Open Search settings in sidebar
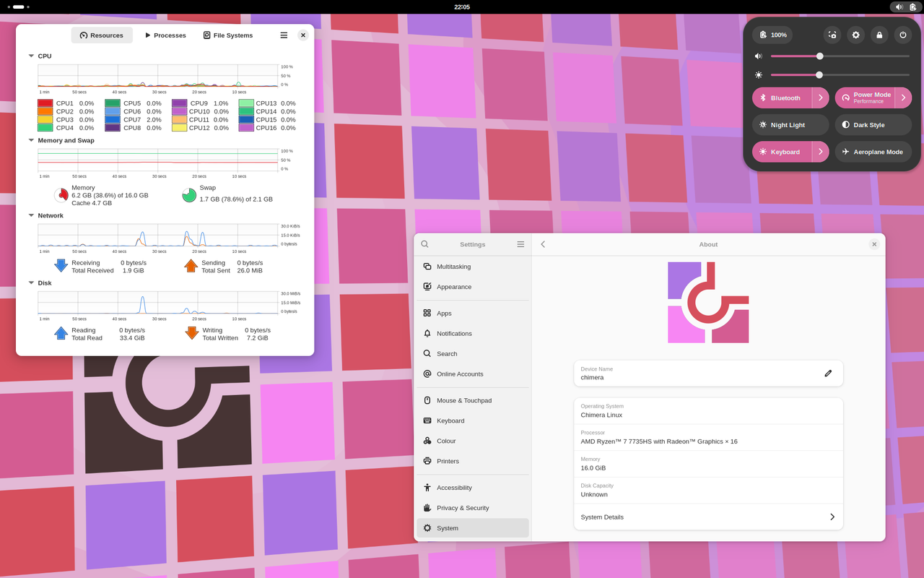This screenshot has width=924, height=578. coord(473,353)
